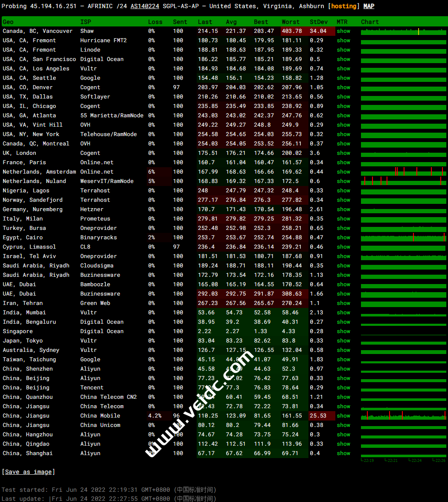Show MTR for Egypt, Cairo Binaryracks
This screenshot has height=502, width=448.
[343, 238]
